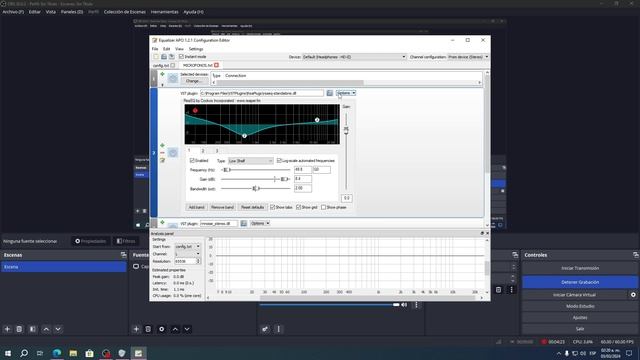Undock the OBS Escenas panel
Viewport: 640px width, 360px height.
point(124,255)
